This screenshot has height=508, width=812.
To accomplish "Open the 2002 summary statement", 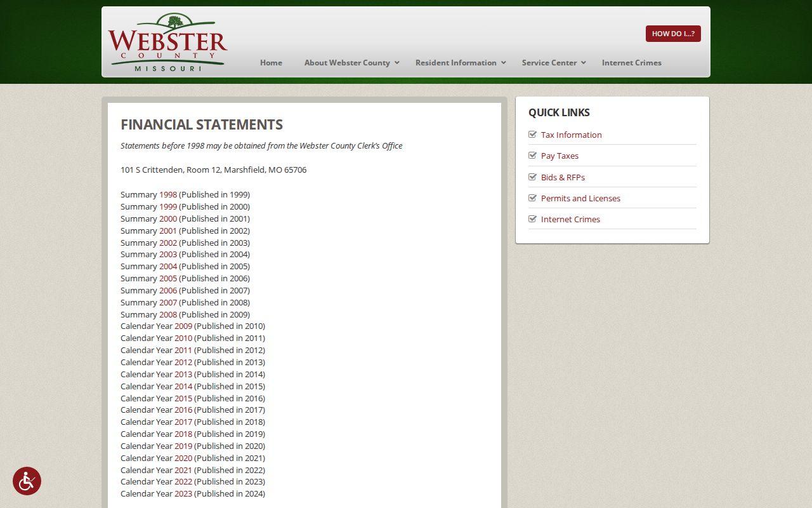I will pyautogui.click(x=168, y=243).
